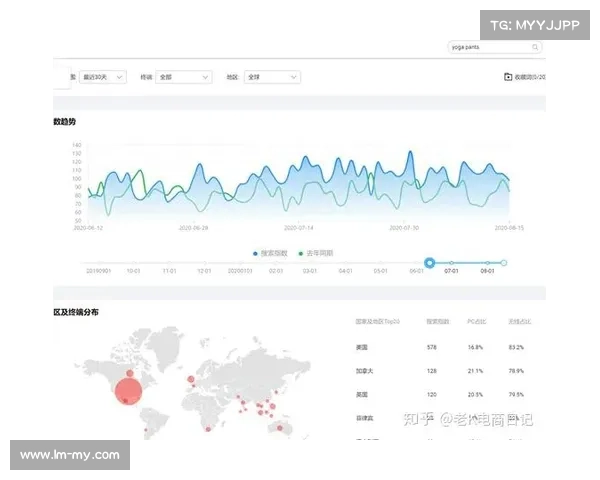Click the 美国 country row name
600x480 pixels.
click(x=362, y=347)
